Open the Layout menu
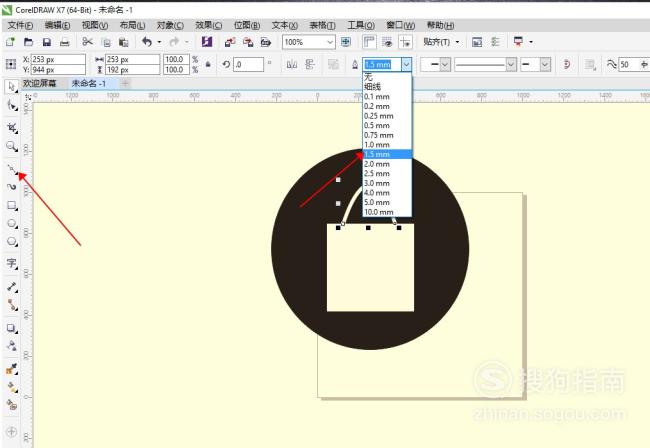650x448 pixels. pos(132,25)
